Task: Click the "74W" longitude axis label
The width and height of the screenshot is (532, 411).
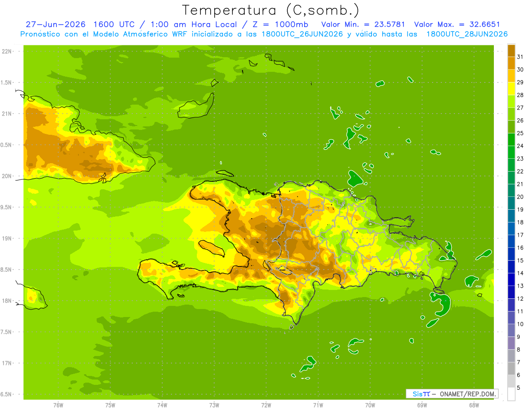Action: point(162,405)
